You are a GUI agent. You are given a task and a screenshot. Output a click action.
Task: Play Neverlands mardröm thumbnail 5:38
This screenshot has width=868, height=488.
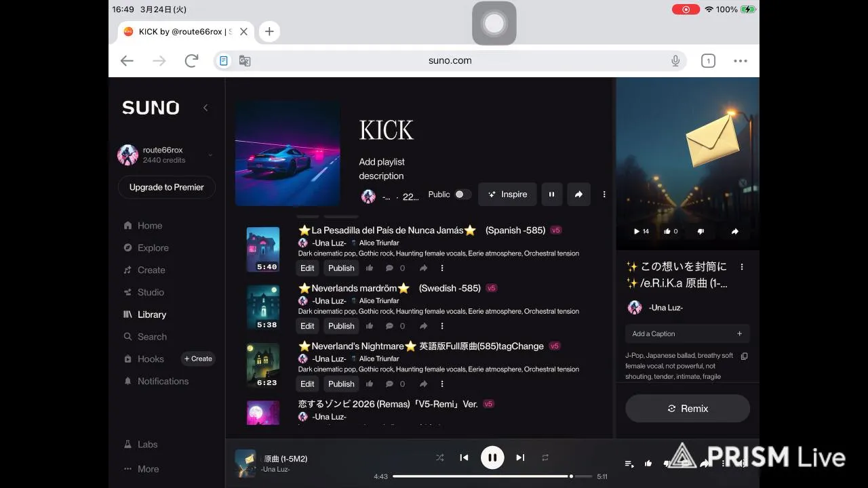coord(263,307)
